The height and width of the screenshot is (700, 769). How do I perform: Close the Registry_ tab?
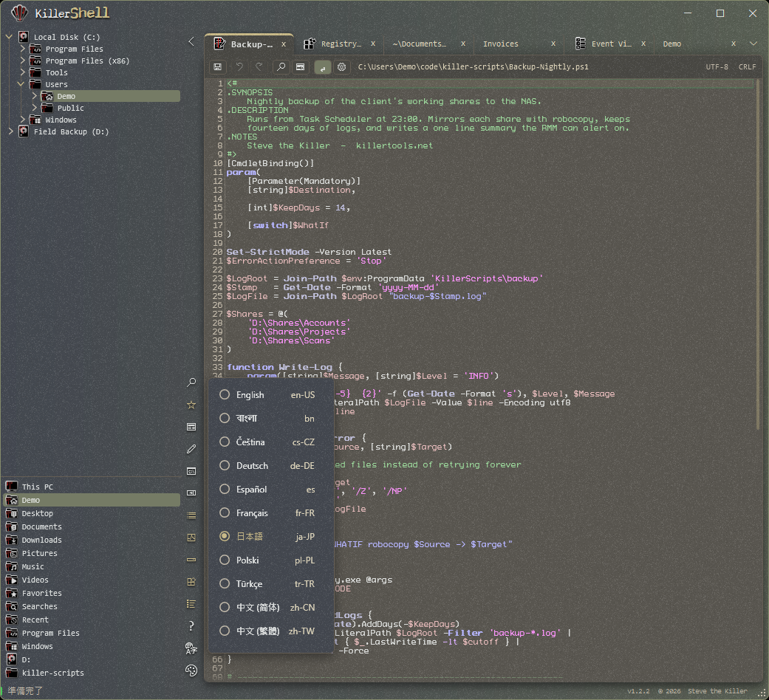pos(373,44)
